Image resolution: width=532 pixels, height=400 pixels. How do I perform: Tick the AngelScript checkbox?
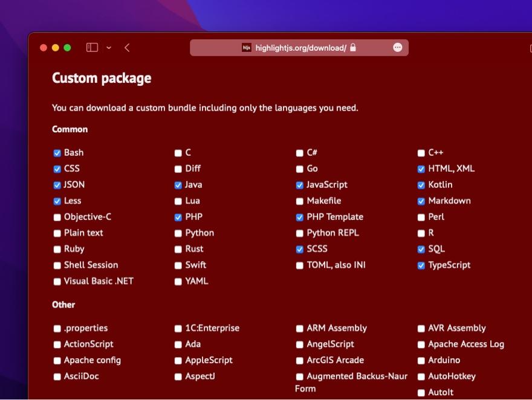click(x=300, y=345)
